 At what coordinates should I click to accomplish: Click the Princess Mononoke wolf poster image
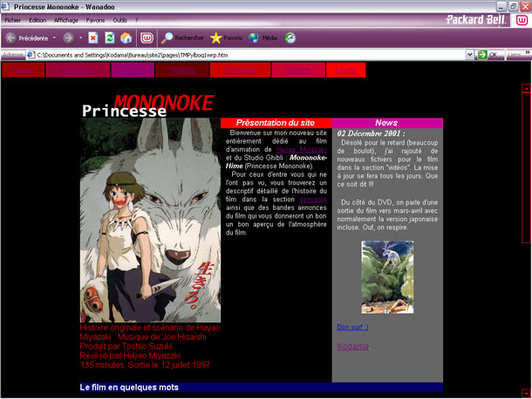coord(150,220)
